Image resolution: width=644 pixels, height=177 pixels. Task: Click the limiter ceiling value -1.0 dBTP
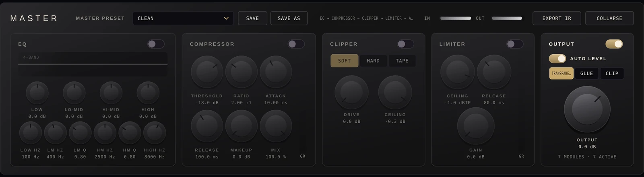[x=458, y=103]
